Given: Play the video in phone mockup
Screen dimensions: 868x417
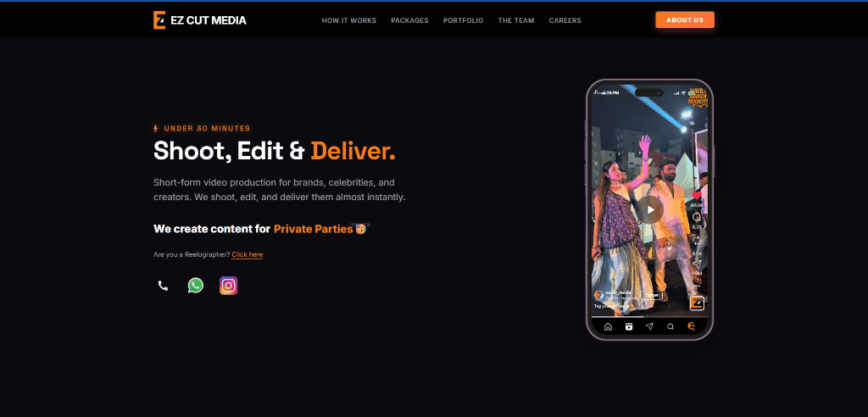Looking at the screenshot, I should click(x=649, y=210).
